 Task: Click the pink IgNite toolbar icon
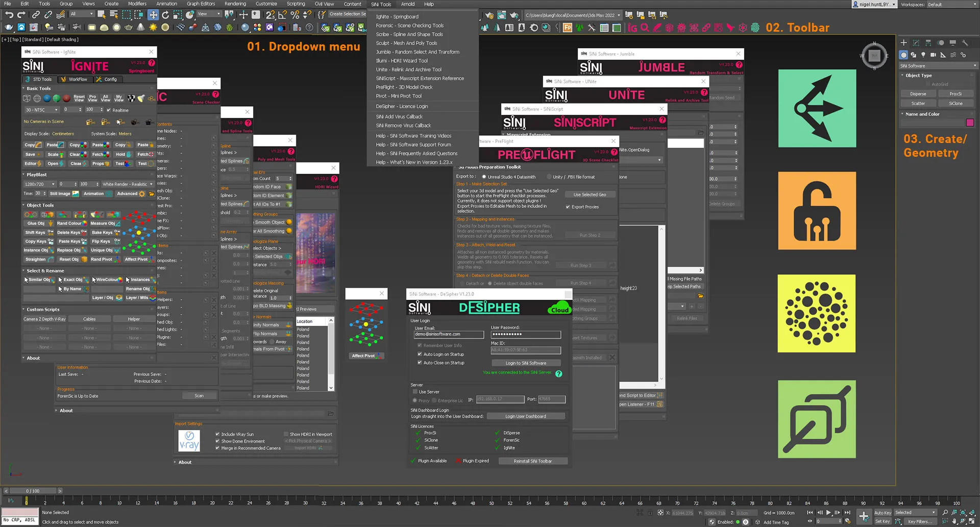pos(632,28)
